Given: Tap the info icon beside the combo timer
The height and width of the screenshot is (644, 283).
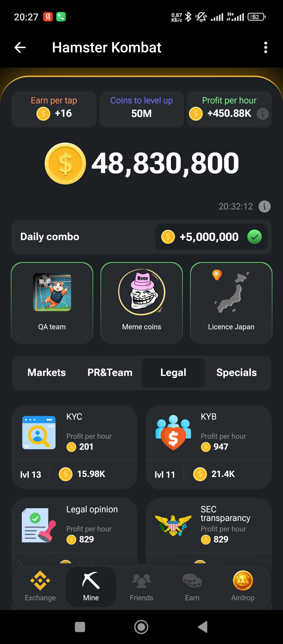Looking at the screenshot, I should coord(264,207).
